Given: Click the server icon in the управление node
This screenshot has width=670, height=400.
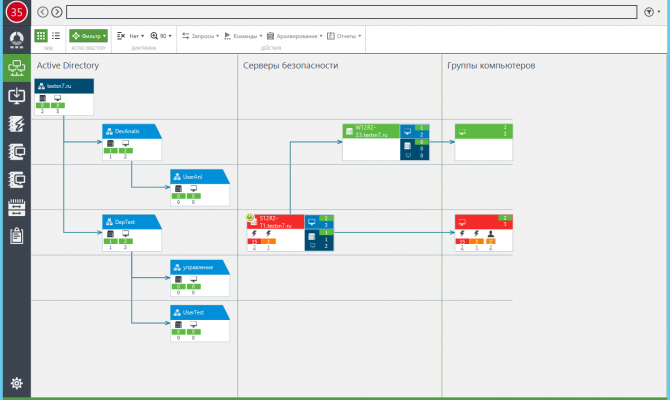Looking at the screenshot, I should [x=178, y=279].
